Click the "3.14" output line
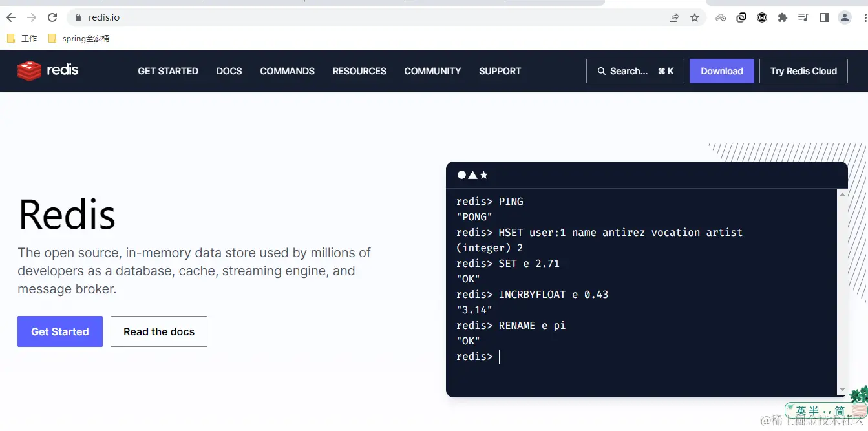Image resolution: width=868 pixels, height=431 pixels. [x=474, y=310]
